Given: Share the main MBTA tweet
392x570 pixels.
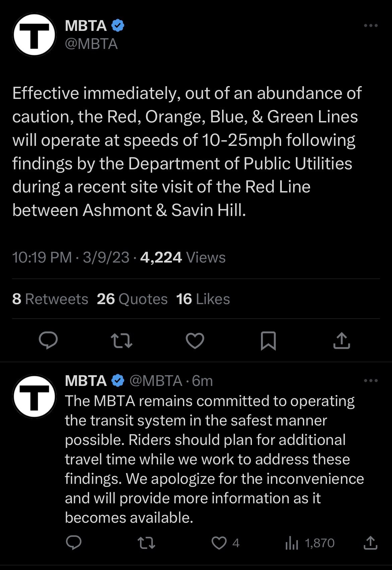Looking at the screenshot, I should [x=341, y=341].
